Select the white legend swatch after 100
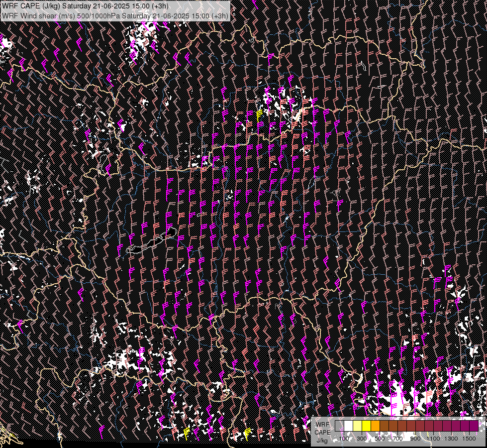Viewport: 487px width, 448px height. [349, 426]
